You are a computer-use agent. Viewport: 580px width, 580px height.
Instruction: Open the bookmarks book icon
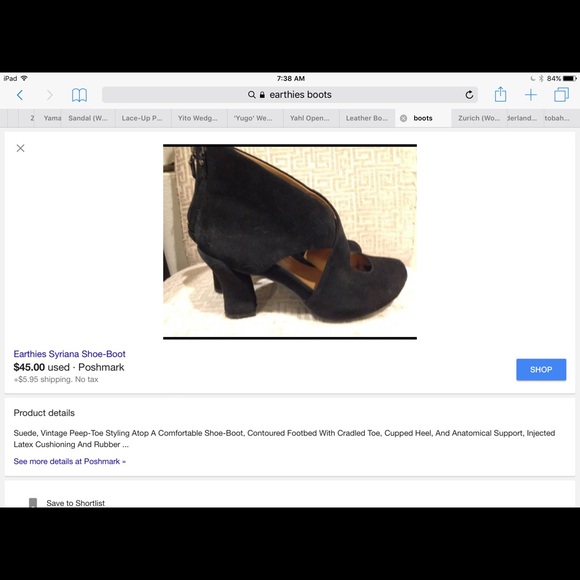pos(79,95)
